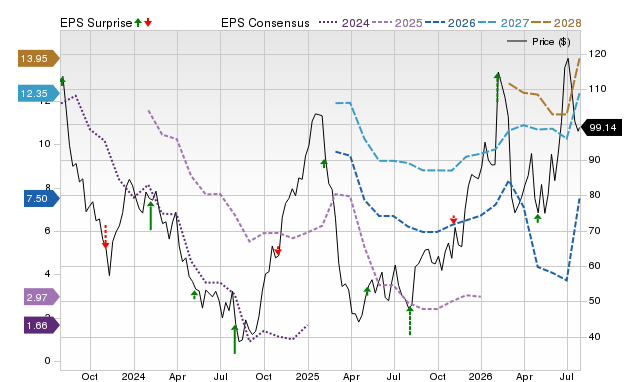Screen dimensions: 640x382
Task: Click the 6 label on the EPS axis
Action: pos(47,231)
